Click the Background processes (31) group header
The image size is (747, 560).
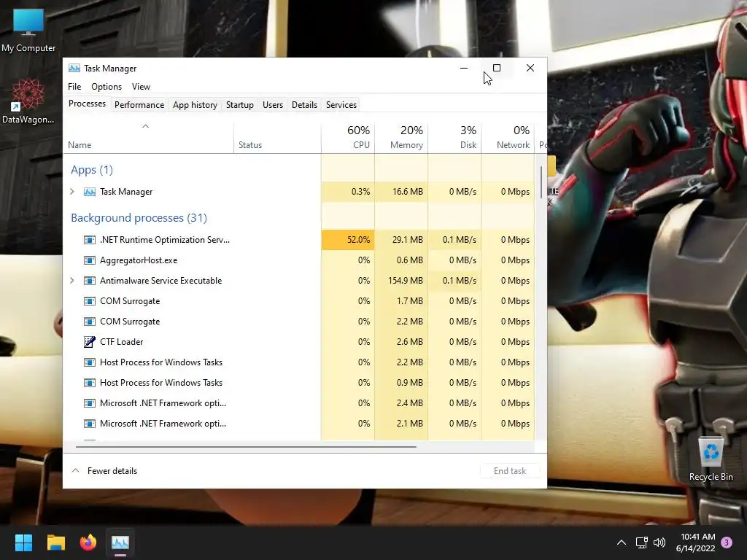139,218
